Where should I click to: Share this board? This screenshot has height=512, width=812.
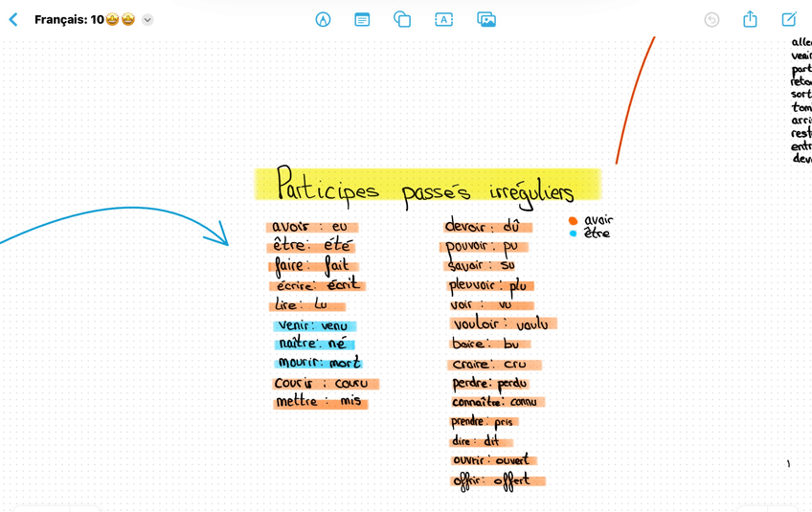coord(750,19)
